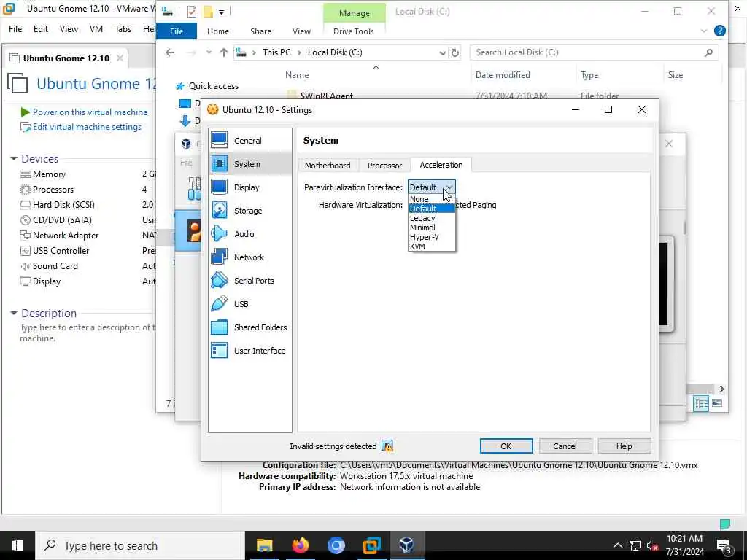Open Firefox from the taskbar

tap(300, 545)
